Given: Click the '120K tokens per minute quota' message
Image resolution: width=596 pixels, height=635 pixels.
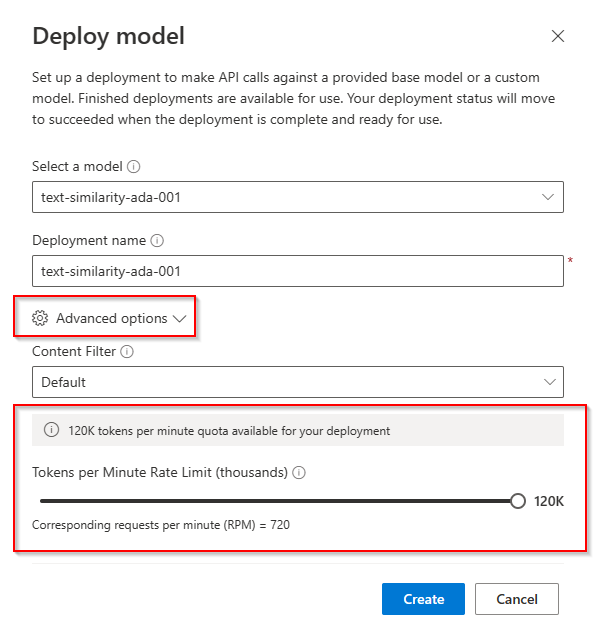Looking at the screenshot, I should coord(229,431).
